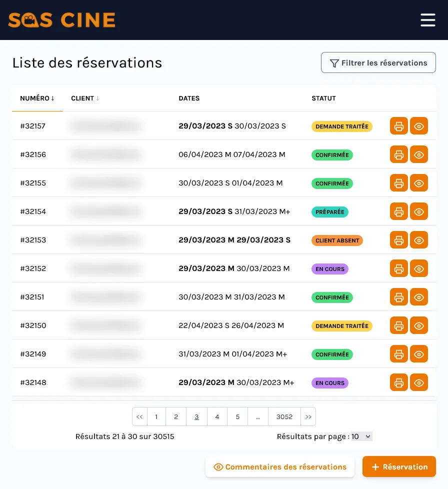The width and height of the screenshot is (448, 489).
Task: Change sort order on the NUMÉRO column
Action: (x=37, y=98)
